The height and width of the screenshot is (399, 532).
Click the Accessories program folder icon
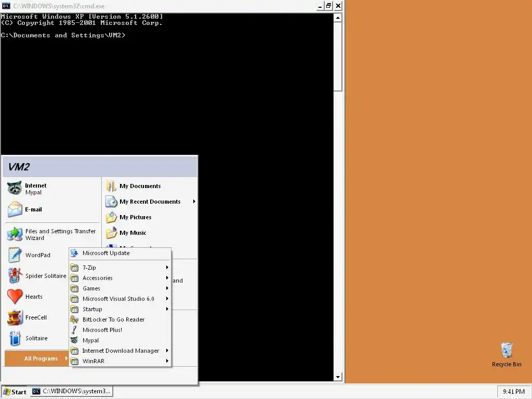pyautogui.click(x=74, y=278)
